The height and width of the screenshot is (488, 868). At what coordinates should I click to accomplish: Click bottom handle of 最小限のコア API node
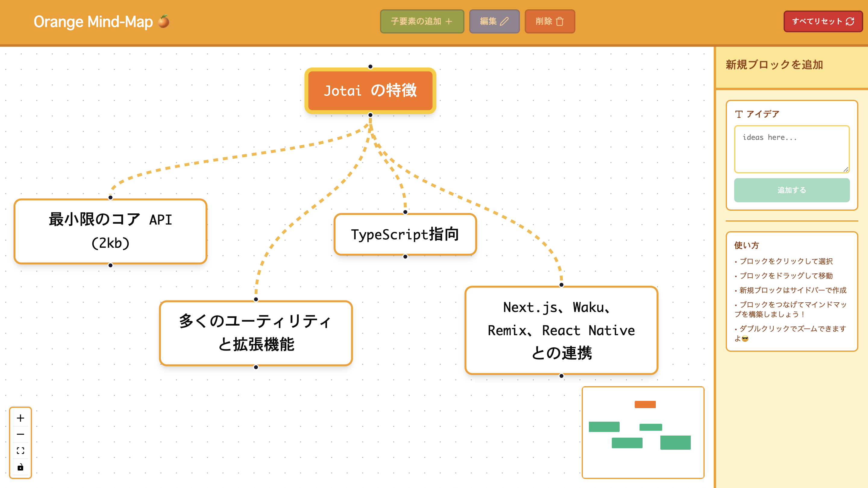pyautogui.click(x=110, y=265)
